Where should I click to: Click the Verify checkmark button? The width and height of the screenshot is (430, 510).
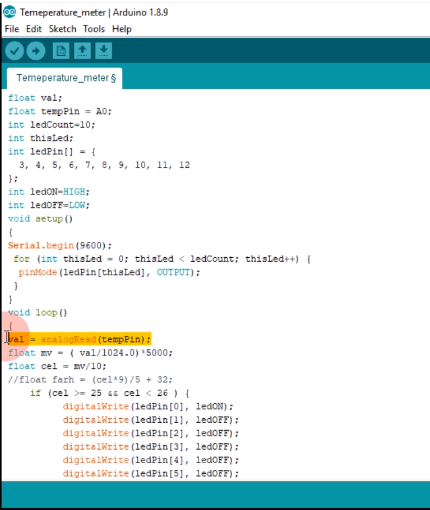click(x=14, y=51)
